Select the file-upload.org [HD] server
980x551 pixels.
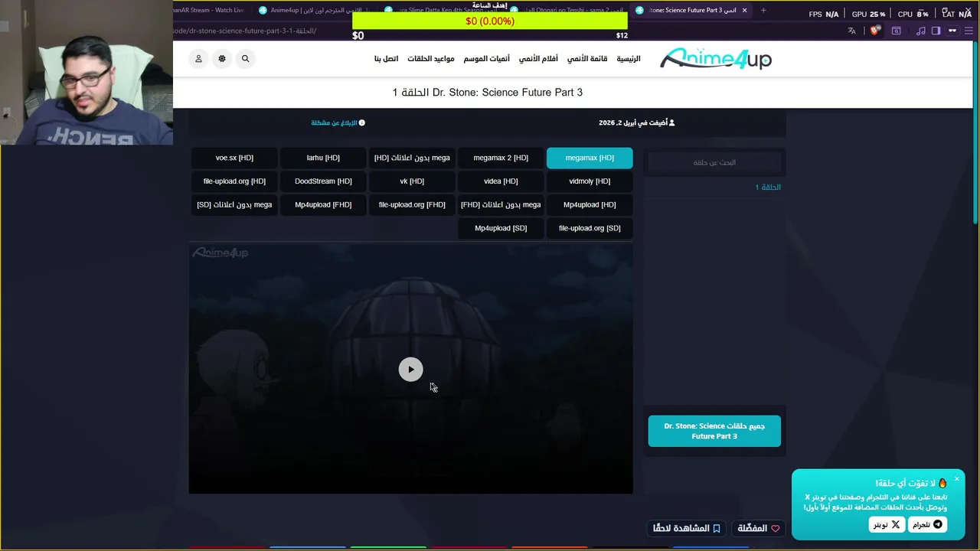coord(234,181)
